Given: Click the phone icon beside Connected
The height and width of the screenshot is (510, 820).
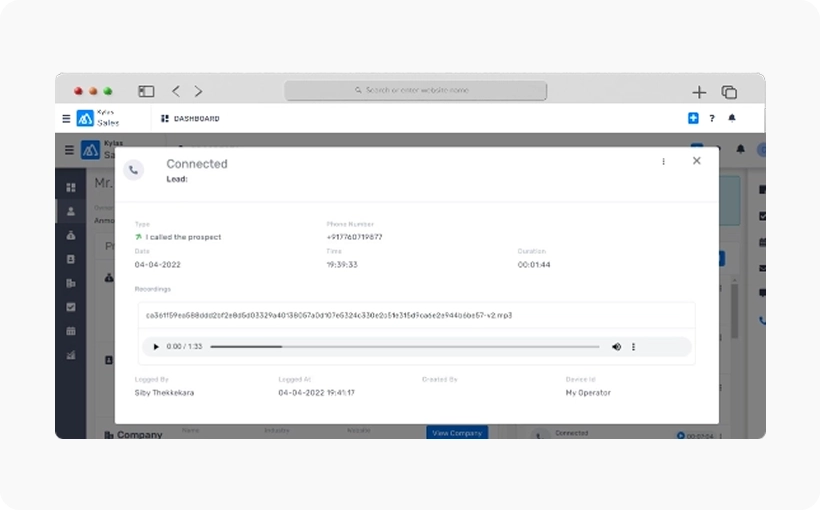Looking at the screenshot, I should (x=134, y=170).
